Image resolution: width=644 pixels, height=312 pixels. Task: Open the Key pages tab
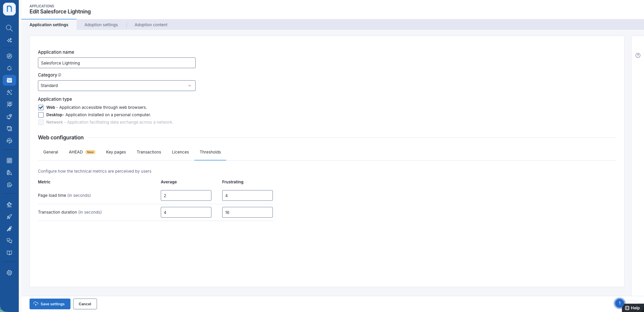pyautogui.click(x=116, y=152)
